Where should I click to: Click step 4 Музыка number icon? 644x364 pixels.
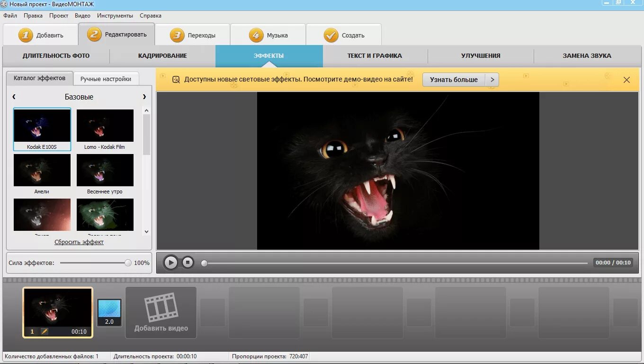[256, 35]
